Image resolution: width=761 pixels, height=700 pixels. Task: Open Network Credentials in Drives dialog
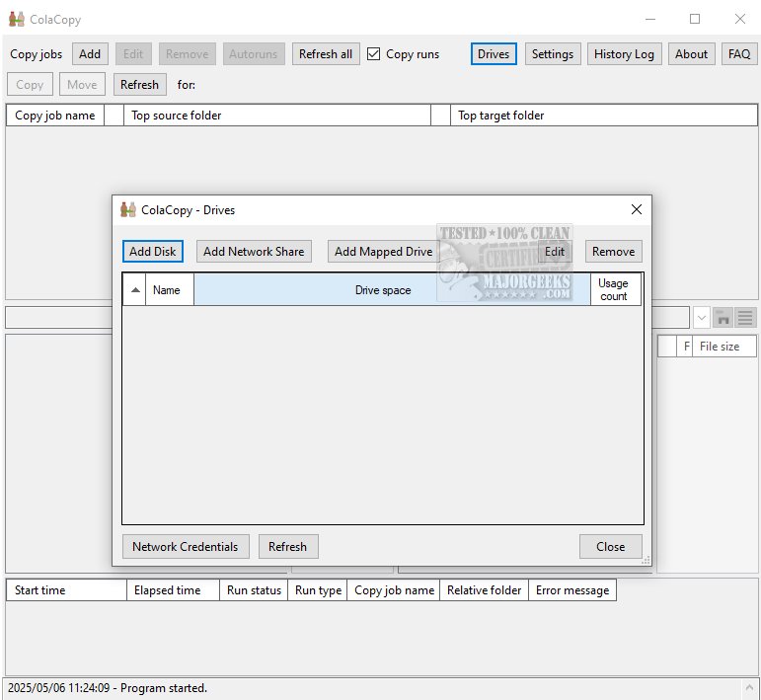tap(186, 547)
